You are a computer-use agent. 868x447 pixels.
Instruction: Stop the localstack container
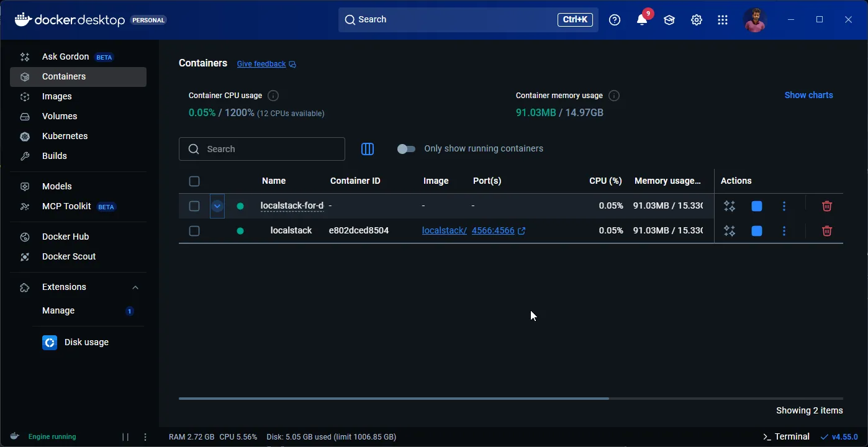coord(757,231)
